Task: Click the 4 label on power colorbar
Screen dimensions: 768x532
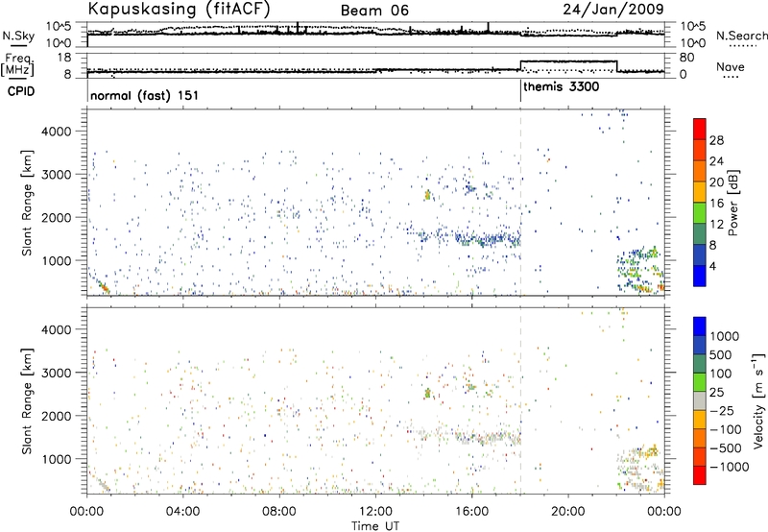Action: pyautogui.click(x=713, y=267)
